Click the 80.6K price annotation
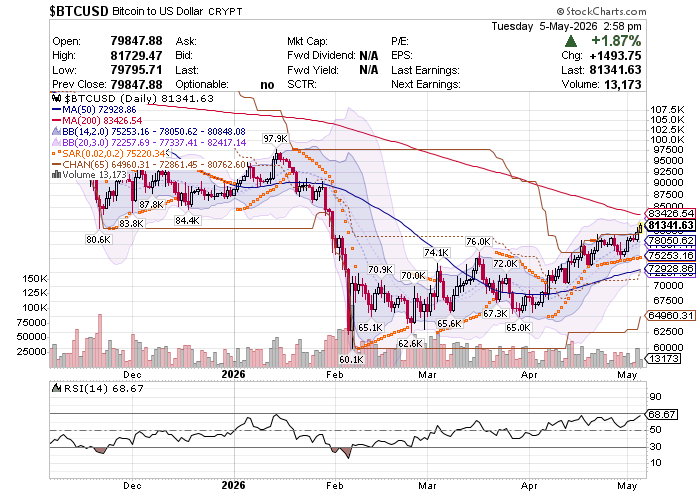The width and height of the screenshot is (700, 494). 99,240
